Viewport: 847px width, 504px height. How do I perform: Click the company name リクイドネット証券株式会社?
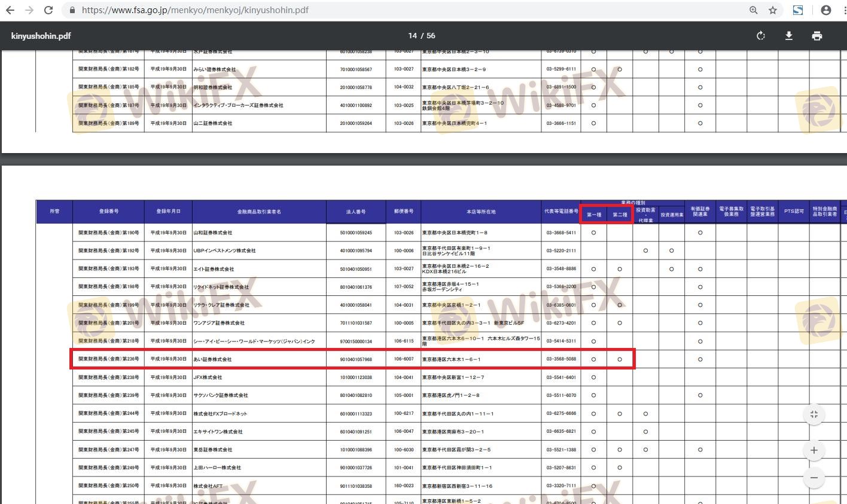221,287
